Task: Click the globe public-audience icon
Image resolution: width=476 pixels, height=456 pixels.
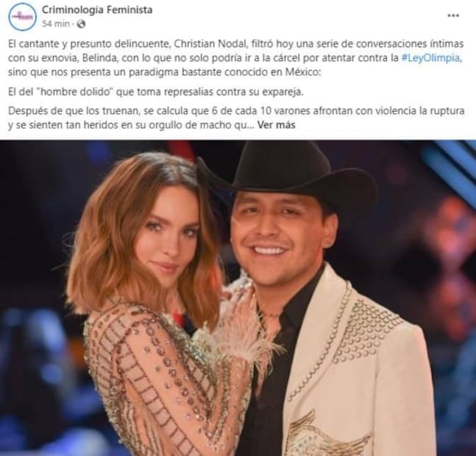Action: pyautogui.click(x=81, y=24)
